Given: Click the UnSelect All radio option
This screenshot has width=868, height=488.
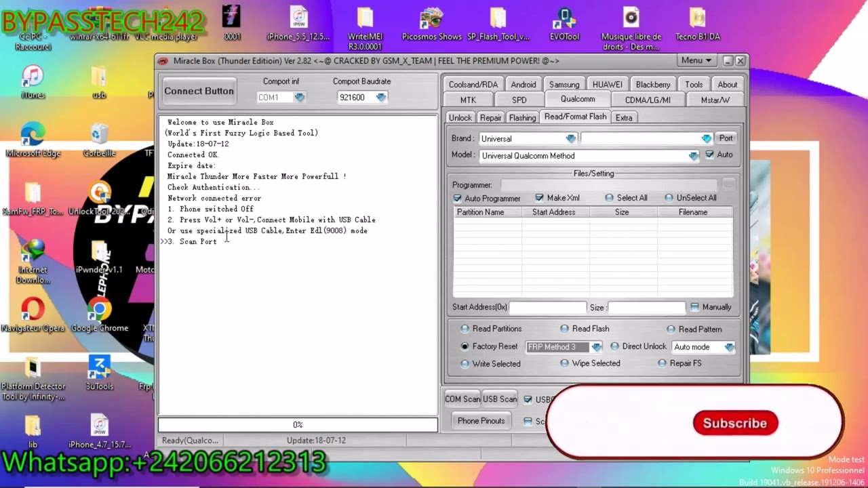Looking at the screenshot, I should [x=669, y=198].
